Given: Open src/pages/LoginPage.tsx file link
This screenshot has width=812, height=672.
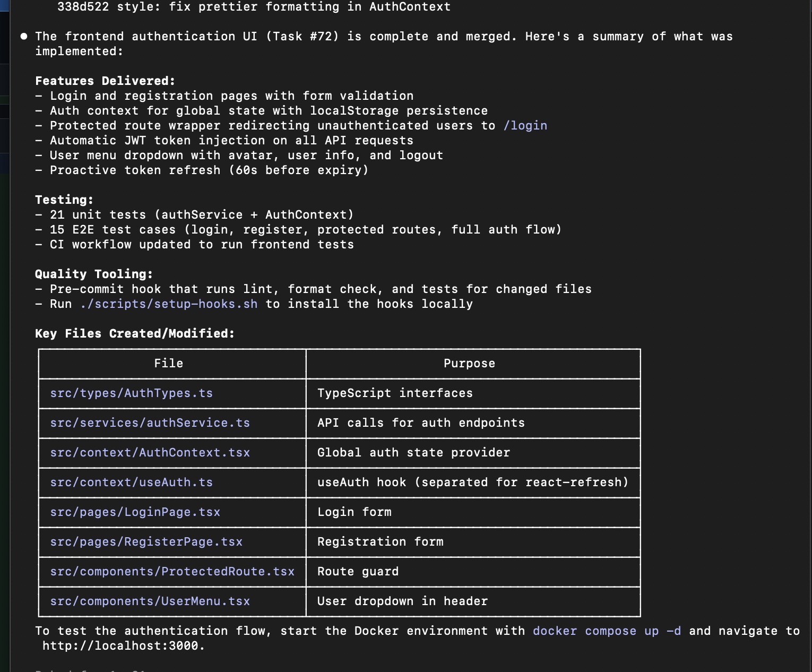Looking at the screenshot, I should (x=135, y=512).
